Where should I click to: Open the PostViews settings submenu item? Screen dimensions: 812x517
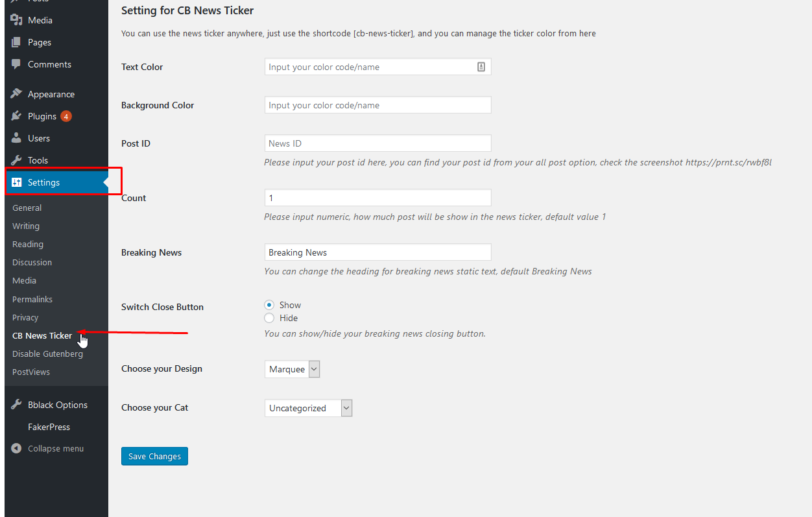coord(31,372)
